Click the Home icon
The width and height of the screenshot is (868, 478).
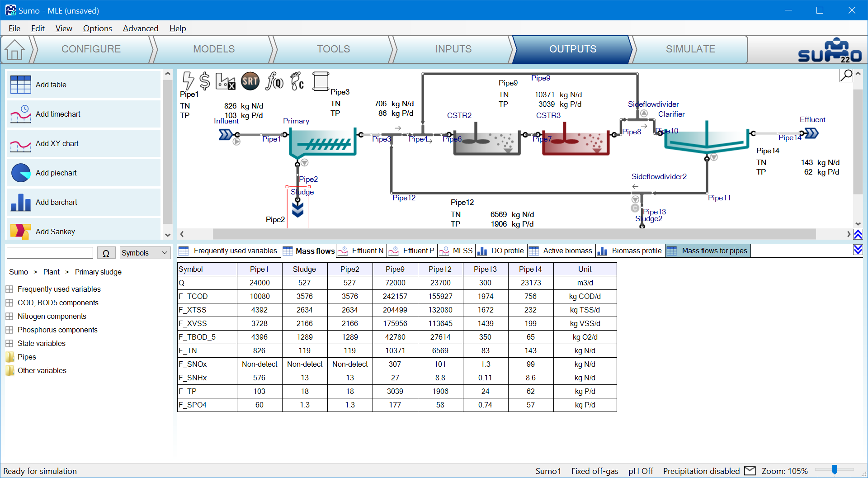click(15, 49)
